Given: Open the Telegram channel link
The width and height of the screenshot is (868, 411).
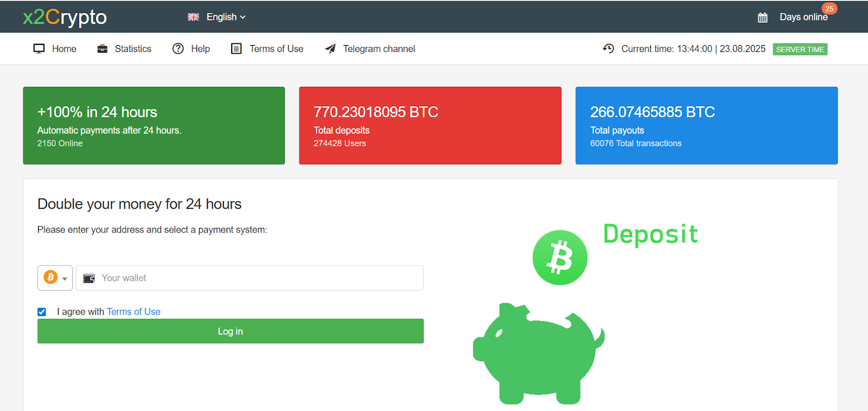Looking at the screenshot, I should (x=379, y=49).
